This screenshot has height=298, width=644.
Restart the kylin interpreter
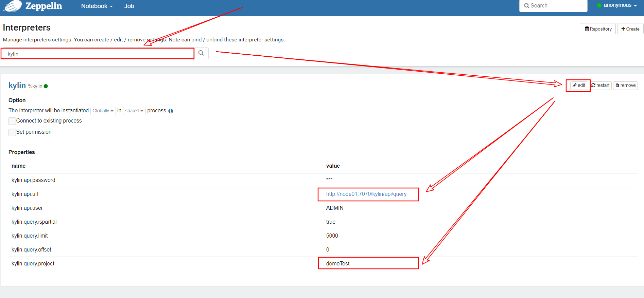click(x=601, y=86)
